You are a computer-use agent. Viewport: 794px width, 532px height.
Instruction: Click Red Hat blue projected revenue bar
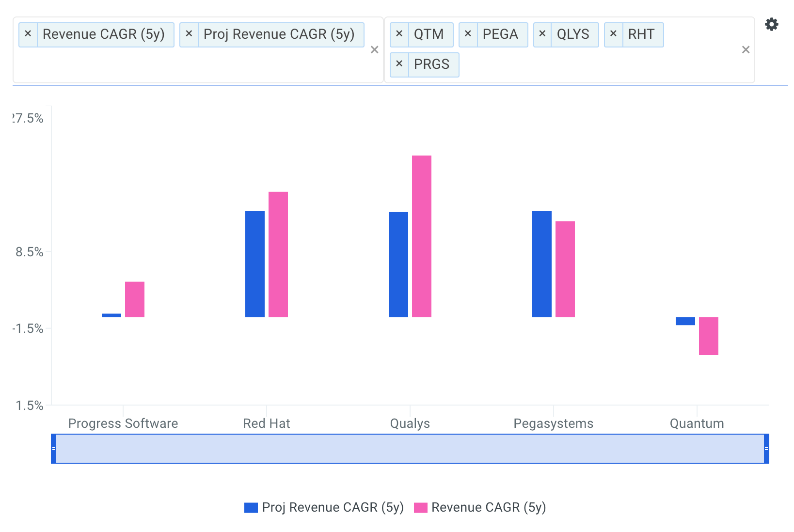pos(255,264)
